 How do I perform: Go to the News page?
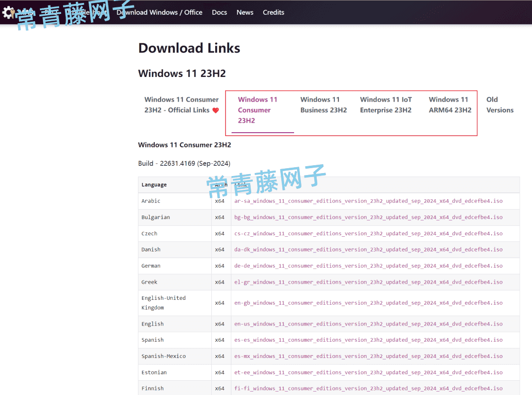point(245,12)
